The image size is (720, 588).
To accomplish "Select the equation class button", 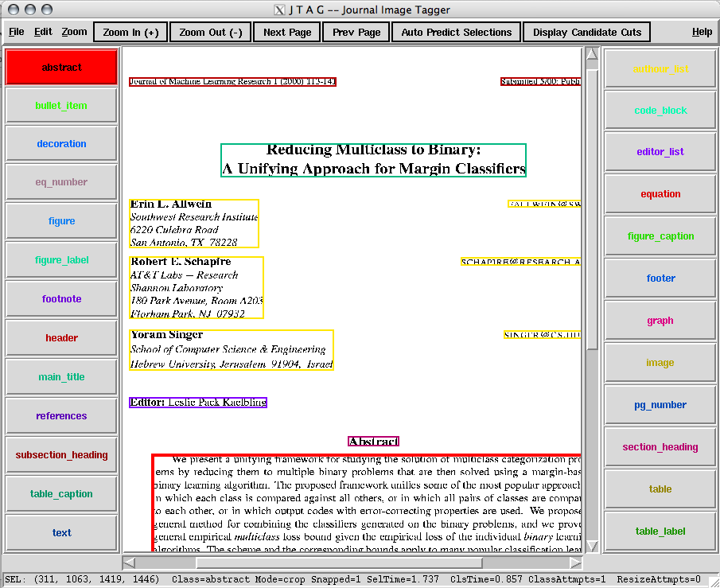I will 660,194.
